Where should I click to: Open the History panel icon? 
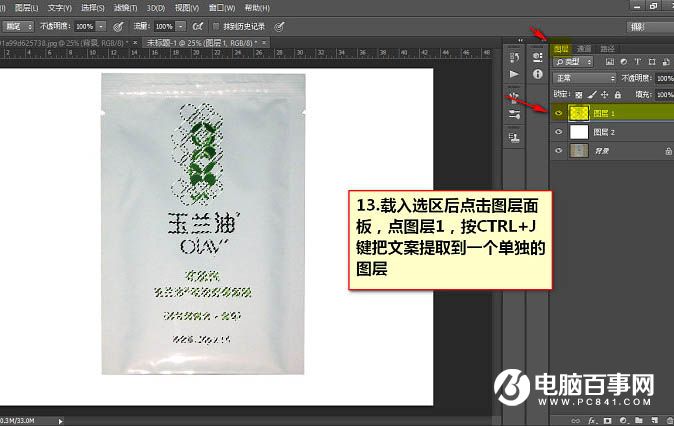(514, 57)
